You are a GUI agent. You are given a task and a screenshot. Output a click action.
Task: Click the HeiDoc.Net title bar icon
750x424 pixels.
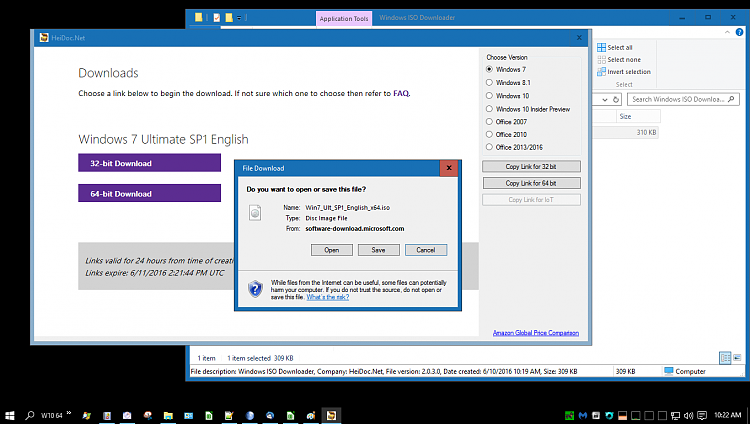click(x=44, y=37)
